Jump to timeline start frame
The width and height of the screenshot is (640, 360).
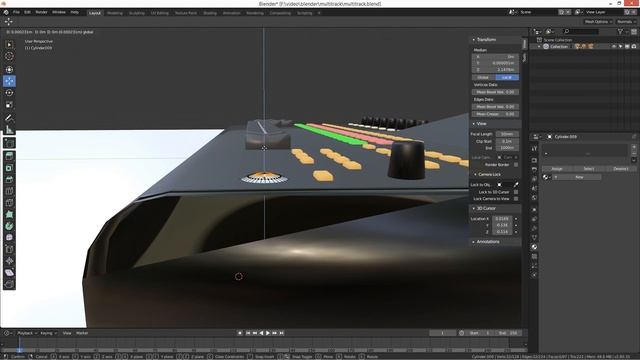tap(247, 333)
